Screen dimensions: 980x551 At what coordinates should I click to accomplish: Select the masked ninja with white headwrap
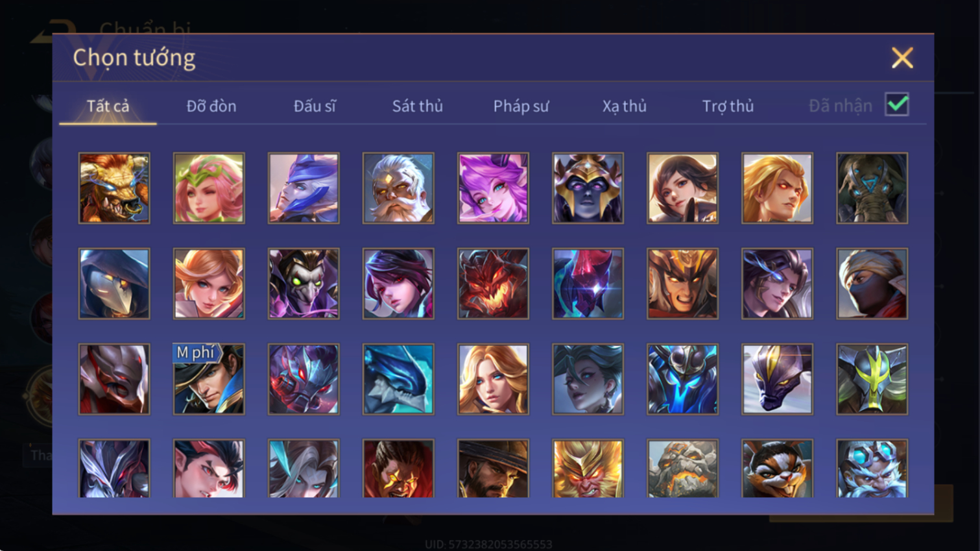[872, 284]
